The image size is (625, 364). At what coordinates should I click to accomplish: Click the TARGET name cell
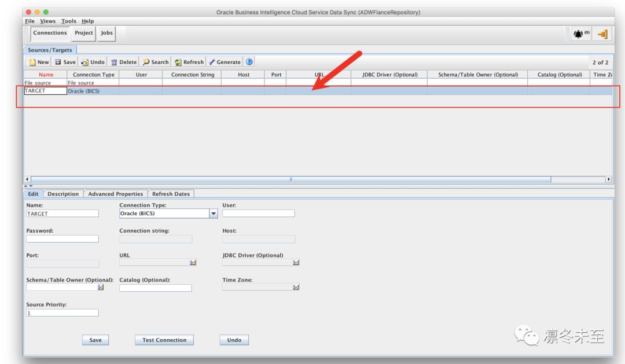(46, 91)
